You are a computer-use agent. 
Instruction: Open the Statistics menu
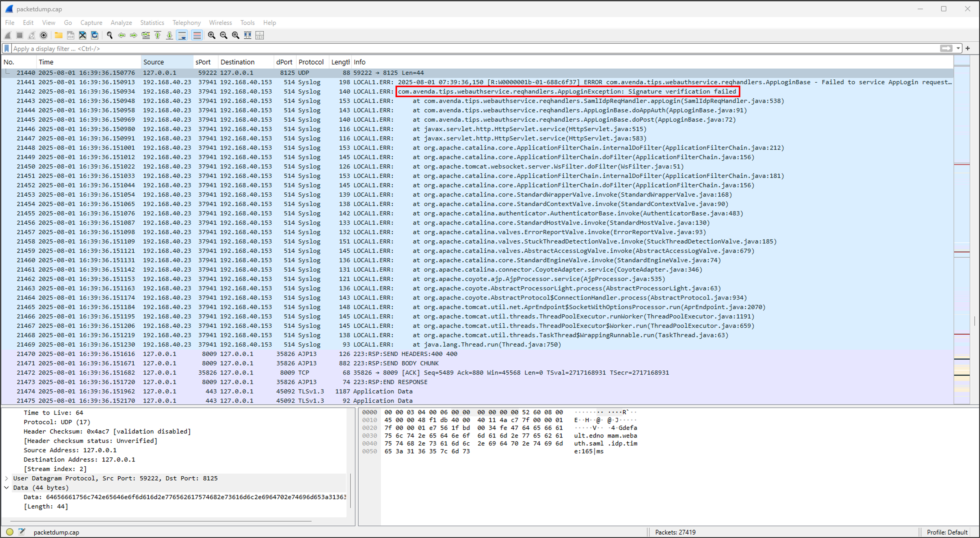152,22
